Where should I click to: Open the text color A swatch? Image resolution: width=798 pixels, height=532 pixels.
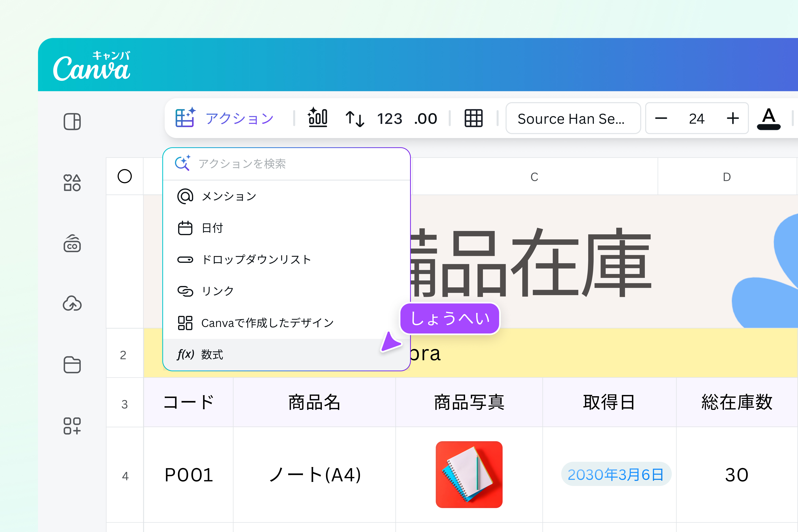tap(769, 119)
